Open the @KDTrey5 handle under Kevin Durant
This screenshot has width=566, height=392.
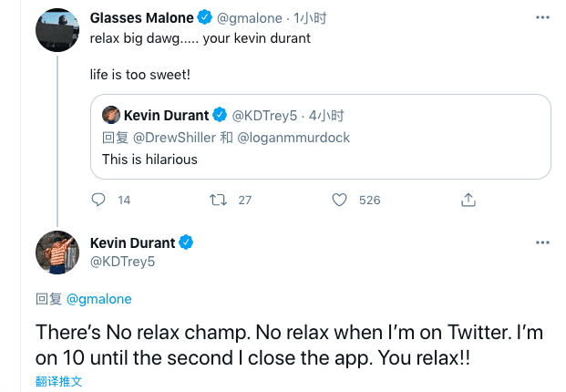(x=123, y=262)
